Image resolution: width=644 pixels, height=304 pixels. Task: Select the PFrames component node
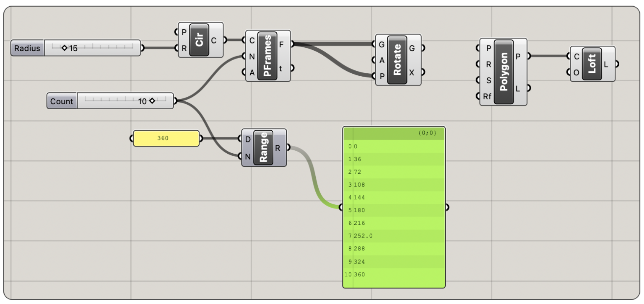(267, 56)
